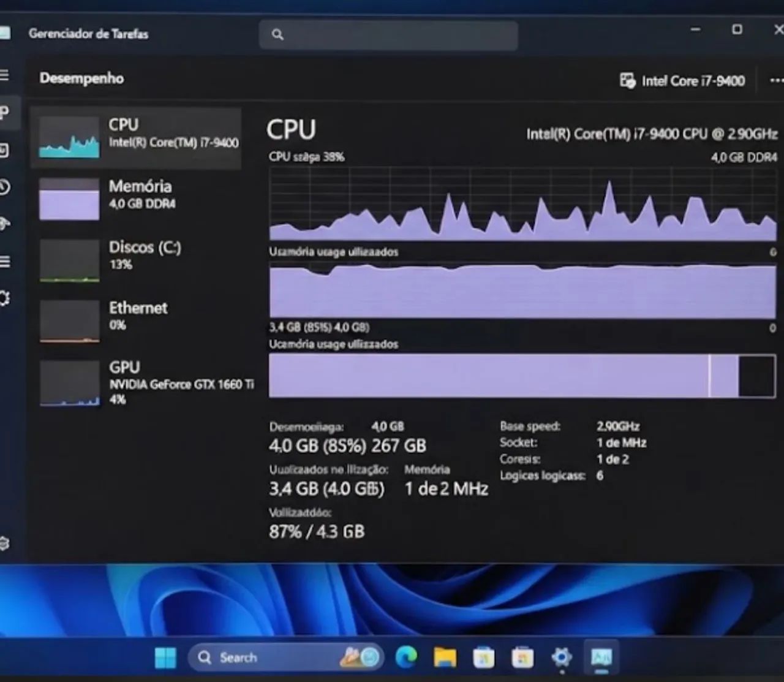The image size is (784, 682).
Task: Click the '2.90GHz' Base speed value
Action: click(x=618, y=426)
